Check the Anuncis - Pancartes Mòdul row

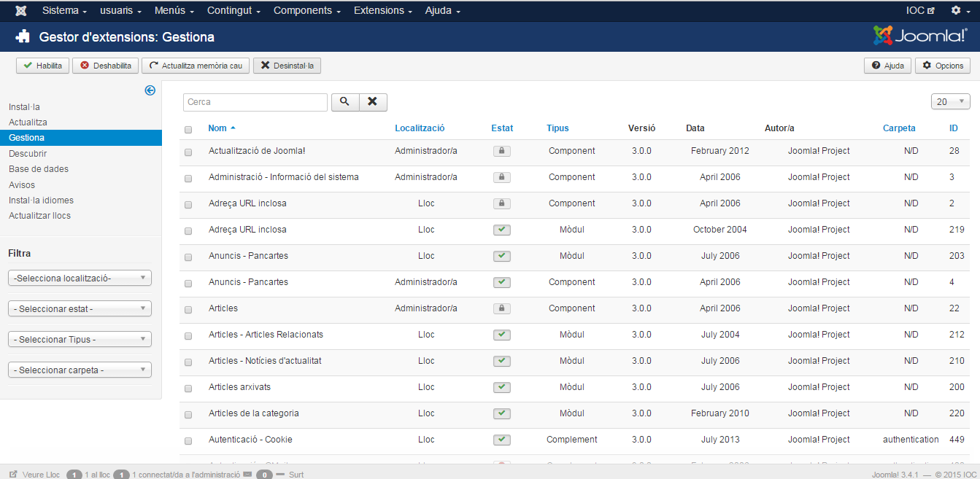click(x=188, y=257)
